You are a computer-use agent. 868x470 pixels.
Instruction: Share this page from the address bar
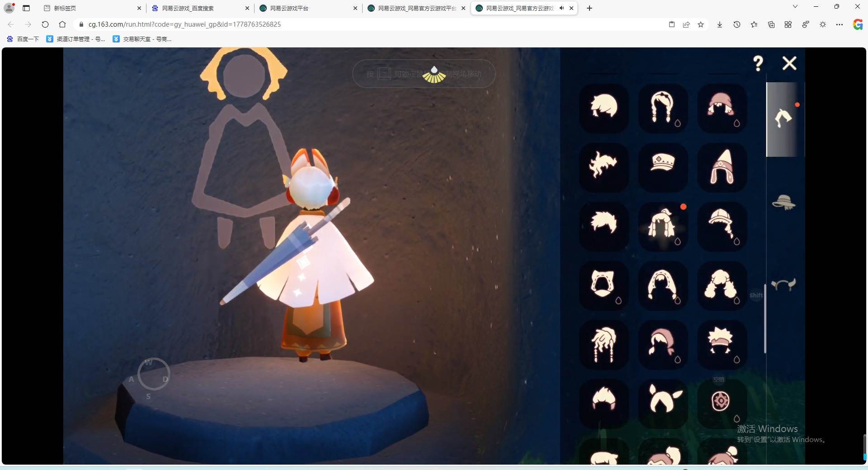coord(686,24)
